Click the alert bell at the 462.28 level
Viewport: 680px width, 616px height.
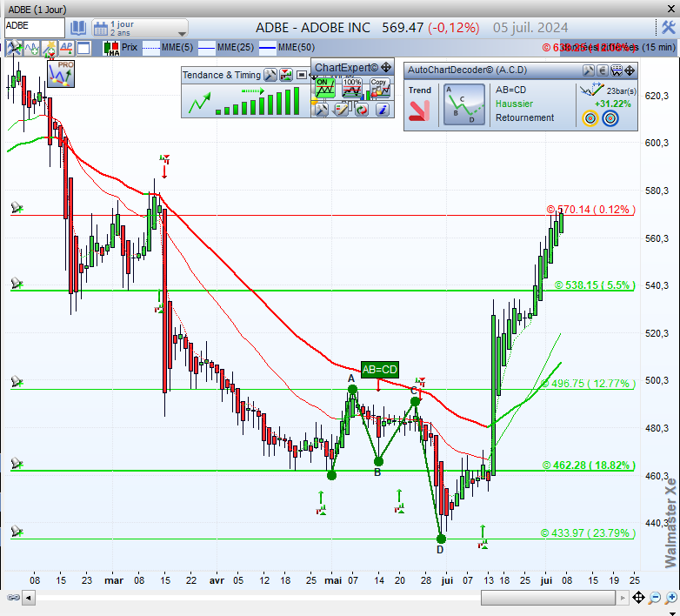[17, 463]
